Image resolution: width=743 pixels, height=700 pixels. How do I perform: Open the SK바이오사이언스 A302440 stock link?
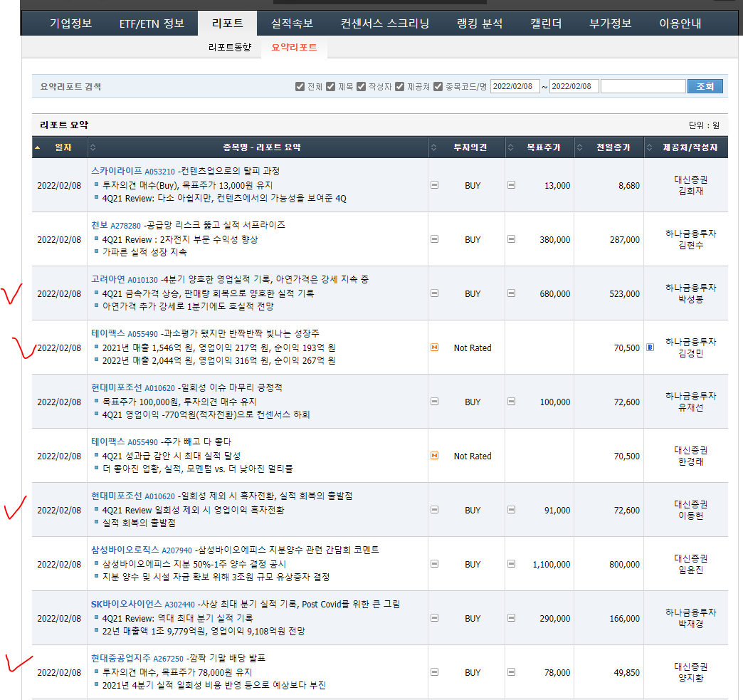tap(142, 604)
